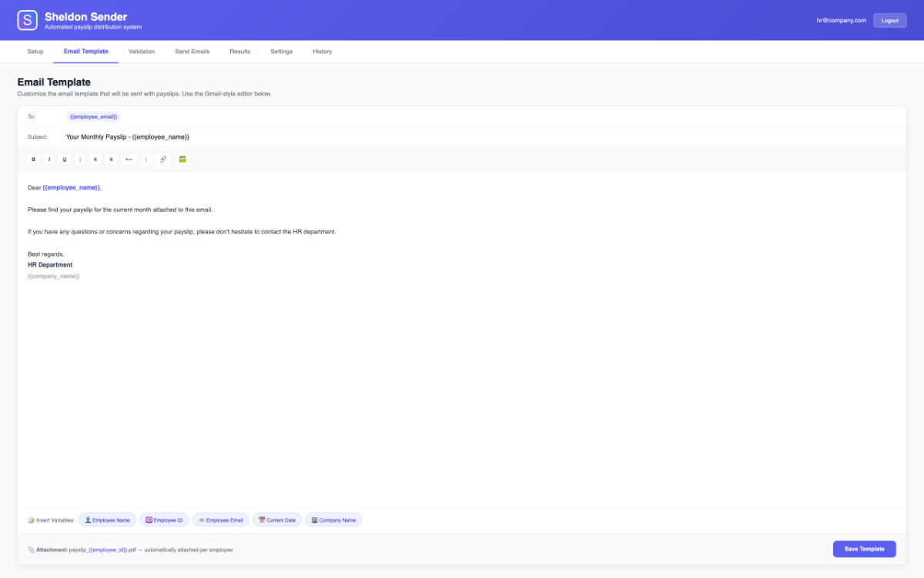Click the Sheldon Sender title text

tap(86, 16)
